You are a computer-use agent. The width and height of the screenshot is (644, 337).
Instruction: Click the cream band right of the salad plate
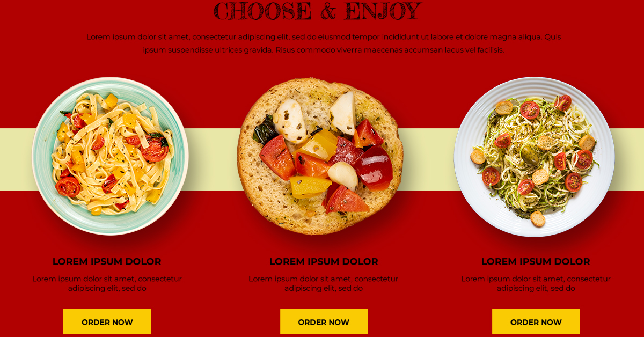click(x=628, y=159)
